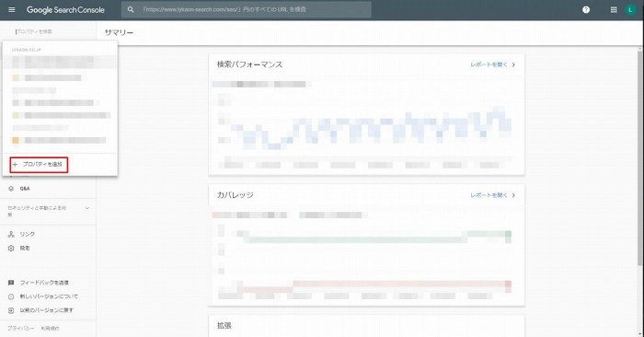Open the Google apps grid
The width and height of the screenshot is (644, 337).
tap(614, 9)
